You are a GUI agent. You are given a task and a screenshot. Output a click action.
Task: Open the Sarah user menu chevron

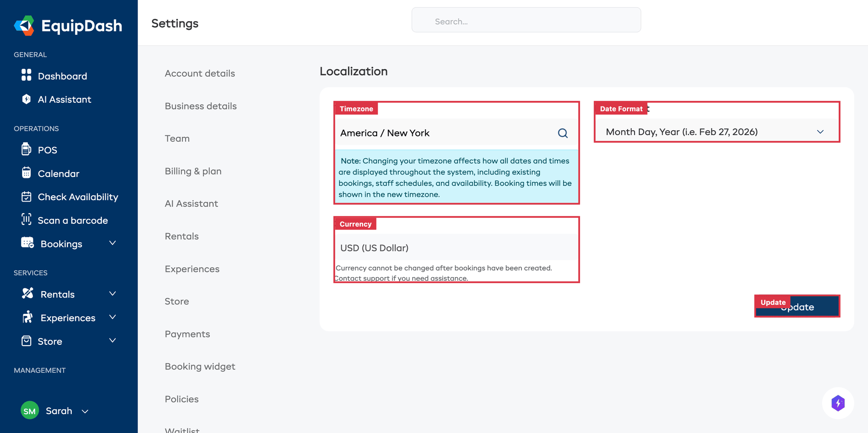[x=85, y=411]
